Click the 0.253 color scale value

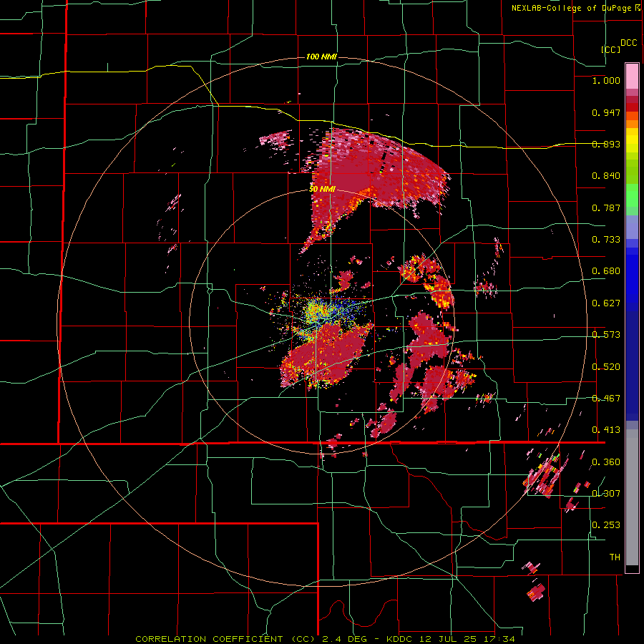606,525
